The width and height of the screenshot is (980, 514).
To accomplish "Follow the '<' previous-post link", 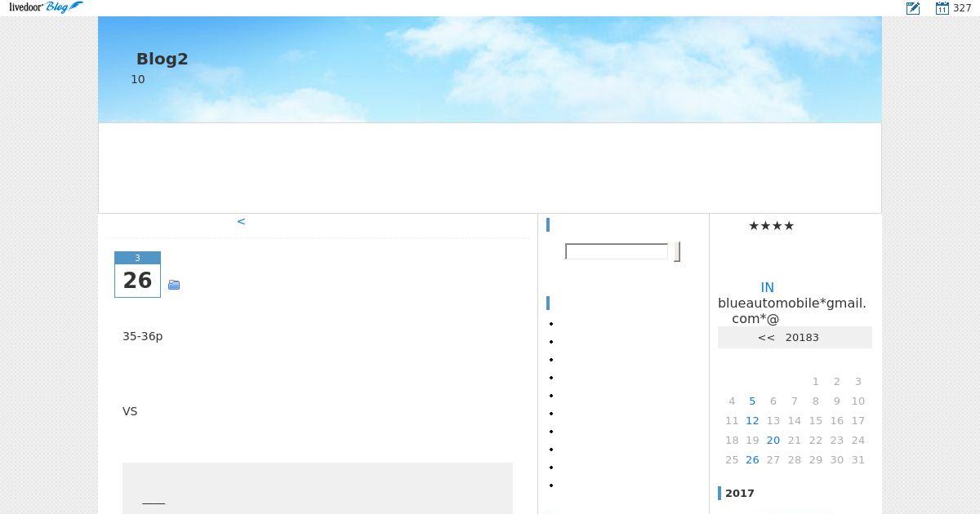I will click(x=241, y=221).
